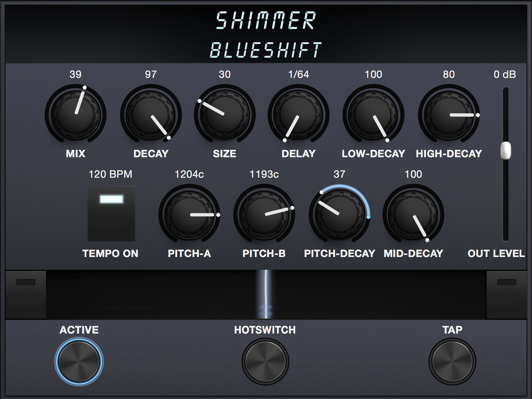The height and width of the screenshot is (399, 532).
Task: Click the OUT LEVEL label
Action: pos(496,253)
